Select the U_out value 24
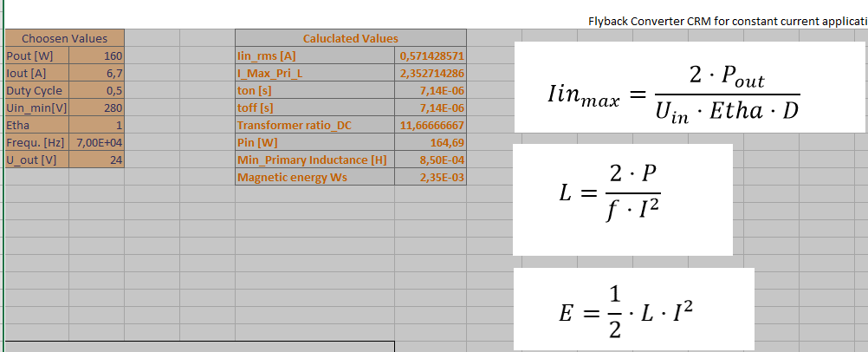Screen dimensions: 868x352 click(97, 160)
